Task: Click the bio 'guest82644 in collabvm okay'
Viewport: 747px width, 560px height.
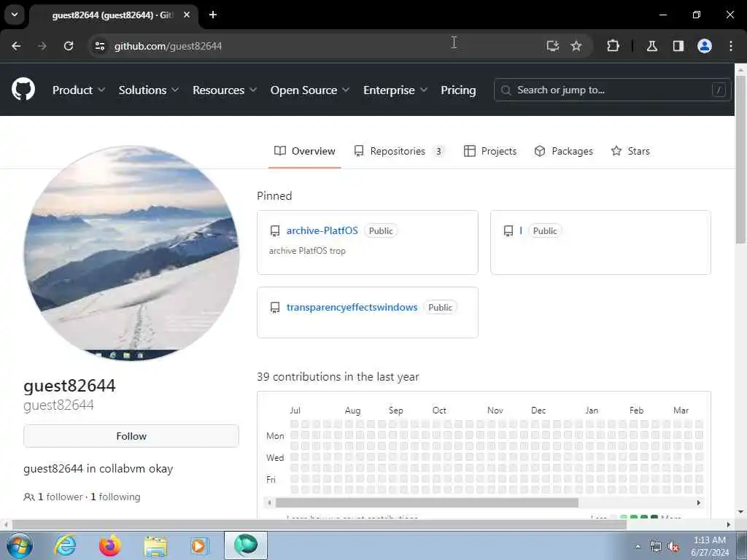Action: 98,469
